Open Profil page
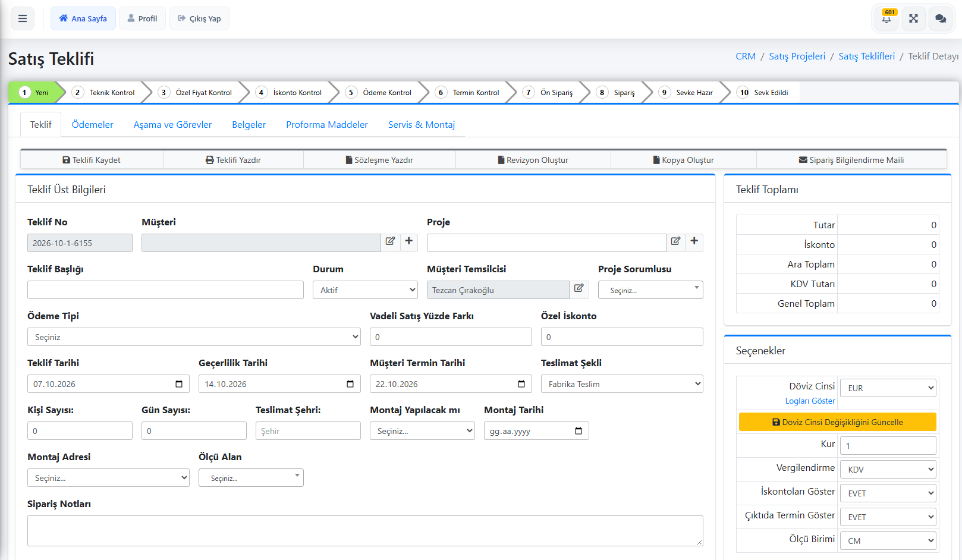Viewport: 962px width, 560px height. pyautogui.click(x=143, y=18)
